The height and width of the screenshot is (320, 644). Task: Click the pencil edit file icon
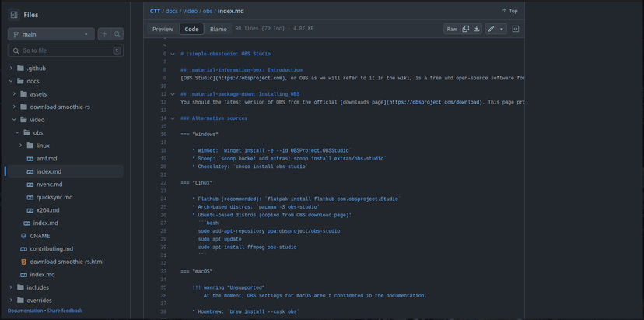(x=491, y=29)
